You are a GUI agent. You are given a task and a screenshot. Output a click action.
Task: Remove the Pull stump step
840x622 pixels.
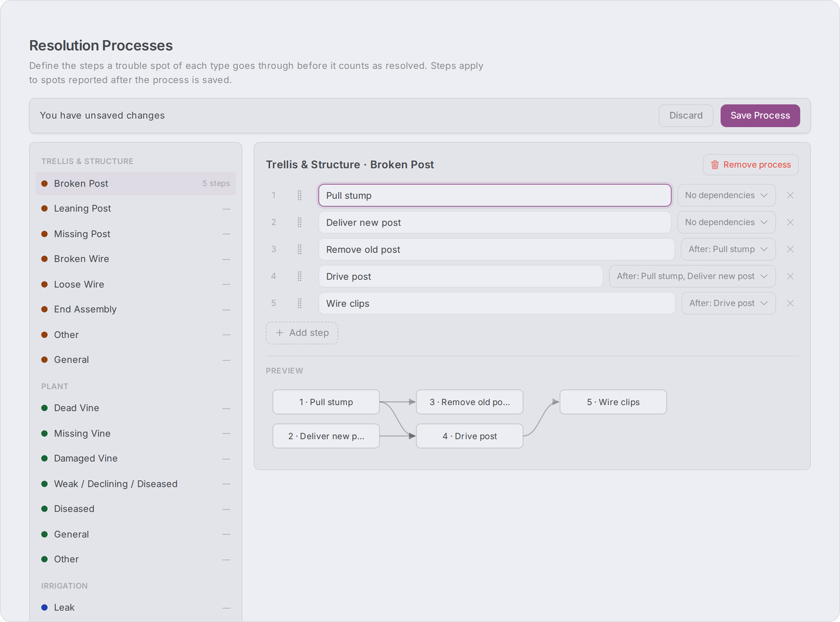pos(790,195)
